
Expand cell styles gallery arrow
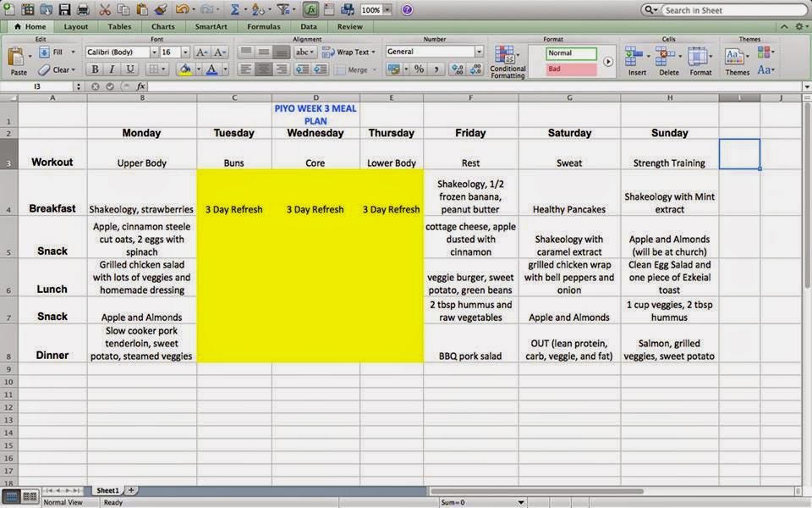click(608, 61)
